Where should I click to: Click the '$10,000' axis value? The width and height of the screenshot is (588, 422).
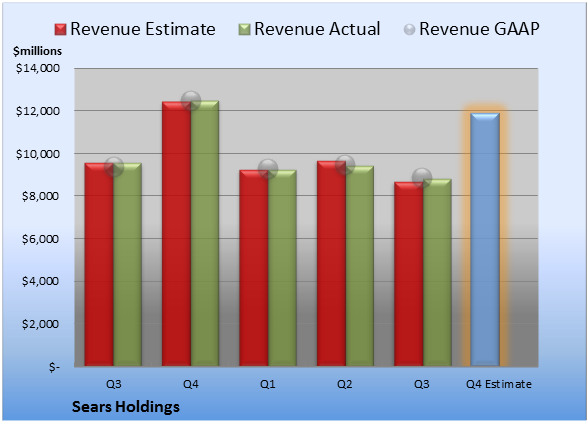click(x=38, y=154)
